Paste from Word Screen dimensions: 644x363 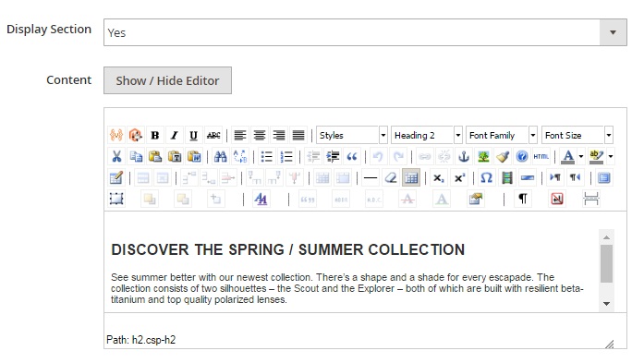click(194, 156)
